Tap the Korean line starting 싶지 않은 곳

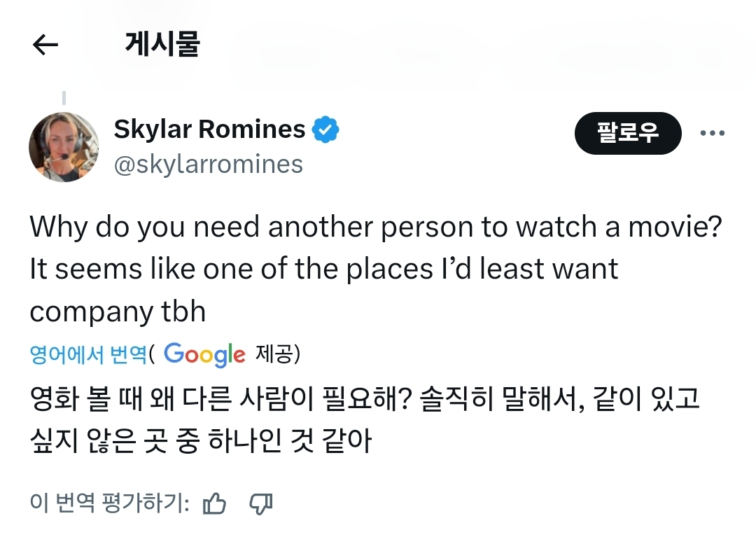tap(200, 442)
